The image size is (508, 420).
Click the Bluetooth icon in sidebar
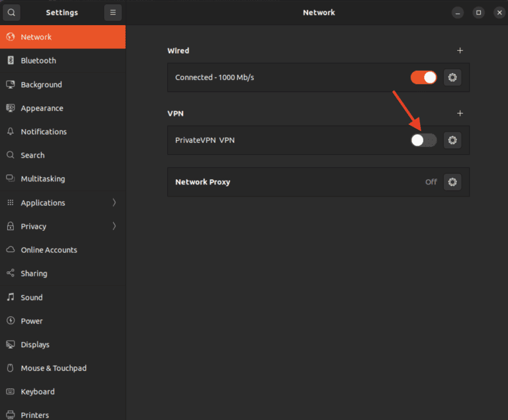pyautogui.click(x=11, y=60)
